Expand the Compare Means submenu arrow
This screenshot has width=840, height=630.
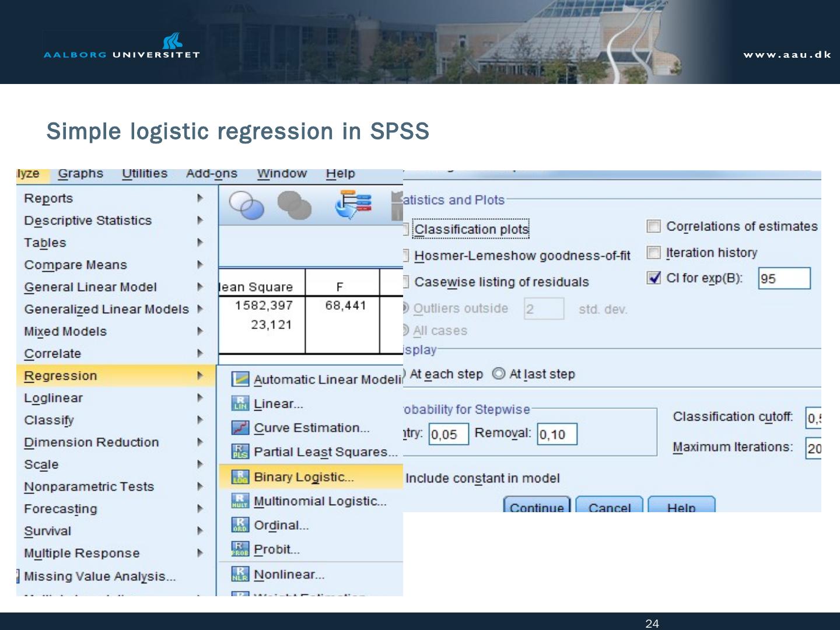pos(200,265)
